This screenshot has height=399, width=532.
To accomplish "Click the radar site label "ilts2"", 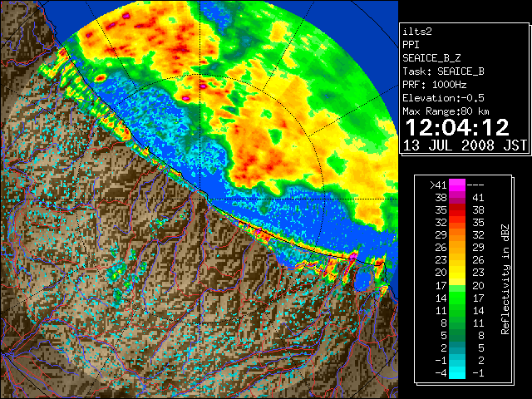I will (417, 32).
